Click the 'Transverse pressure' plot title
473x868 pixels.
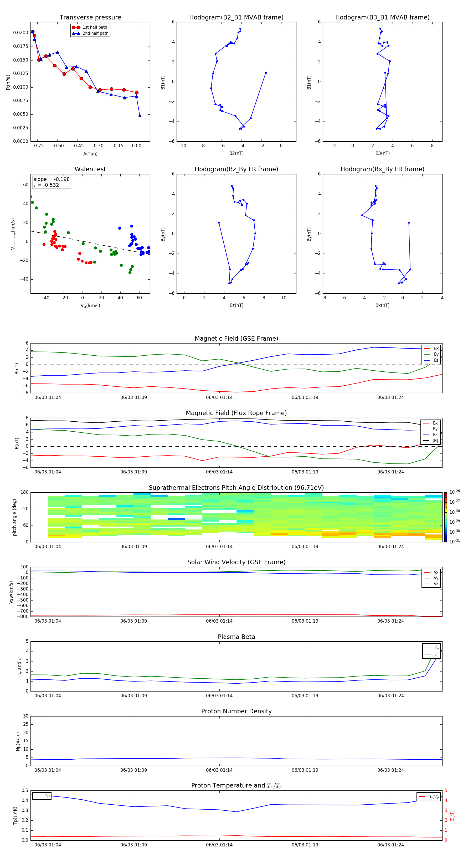pos(90,18)
